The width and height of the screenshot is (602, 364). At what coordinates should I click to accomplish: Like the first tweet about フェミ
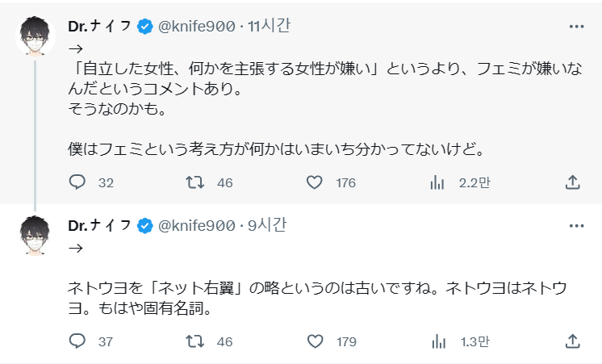(x=315, y=182)
